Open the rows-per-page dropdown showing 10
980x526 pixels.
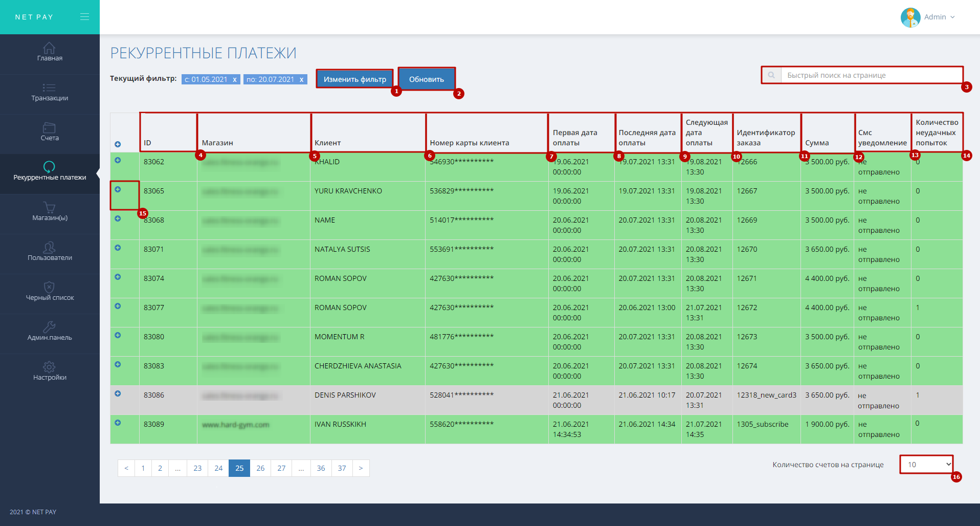[x=926, y=465]
